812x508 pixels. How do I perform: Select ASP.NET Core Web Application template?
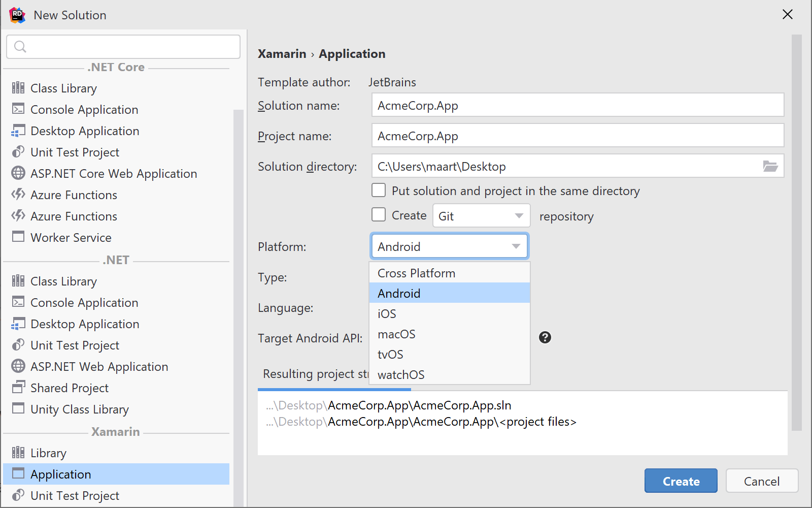116,173
